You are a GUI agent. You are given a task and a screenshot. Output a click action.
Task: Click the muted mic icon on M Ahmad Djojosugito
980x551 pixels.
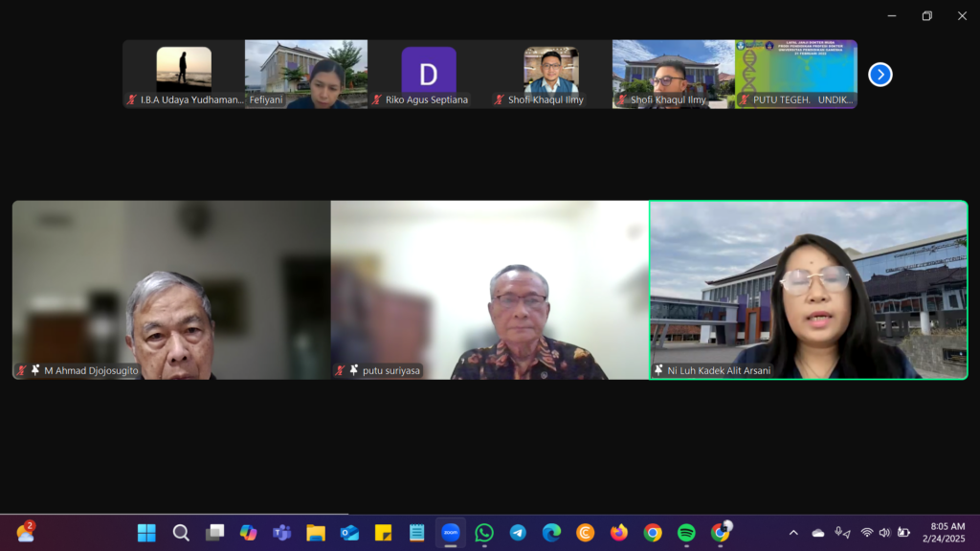point(21,370)
